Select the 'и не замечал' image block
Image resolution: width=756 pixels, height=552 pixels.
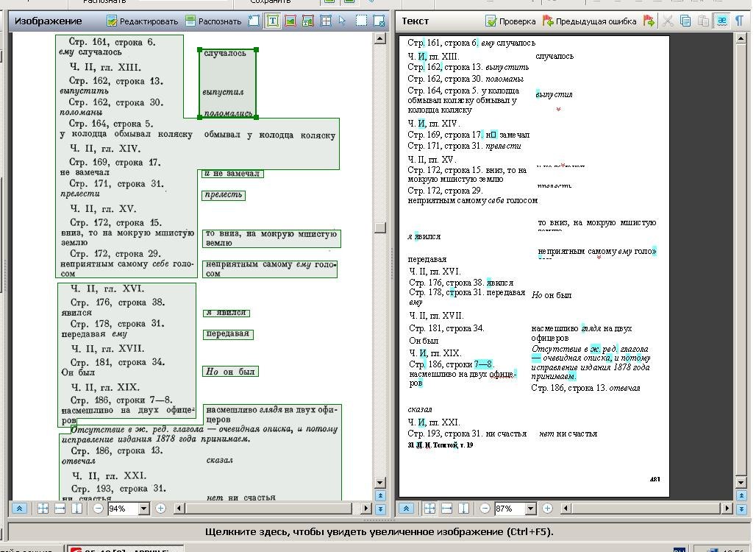[x=232, y=174]
